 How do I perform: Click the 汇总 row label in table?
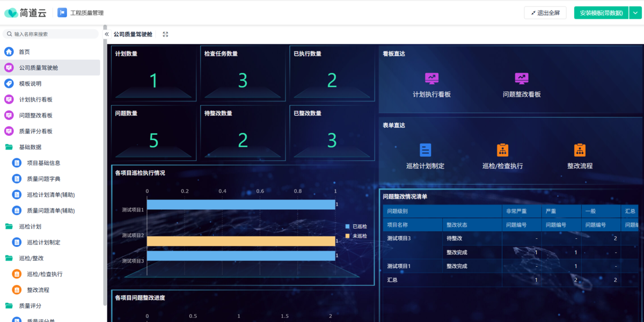(392, 280)
